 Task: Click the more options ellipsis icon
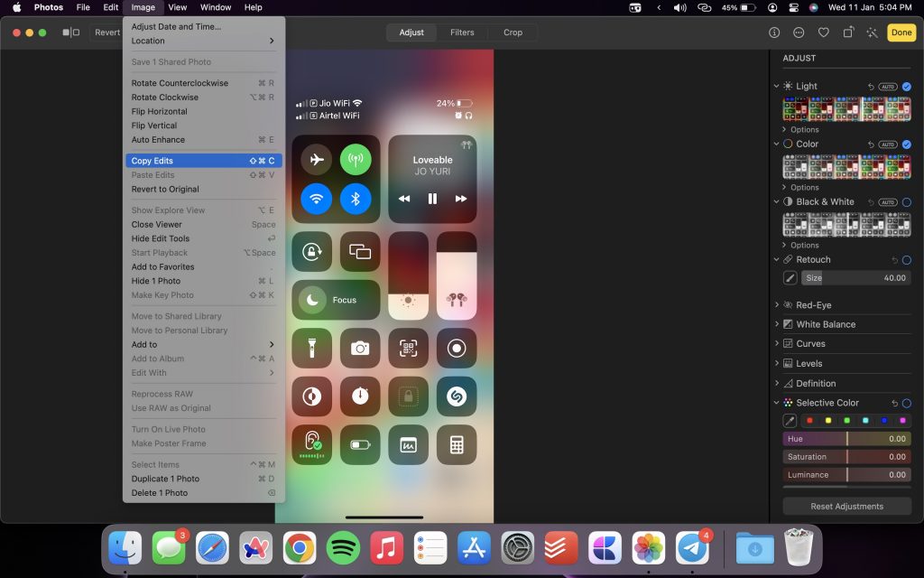coord(798,32)
